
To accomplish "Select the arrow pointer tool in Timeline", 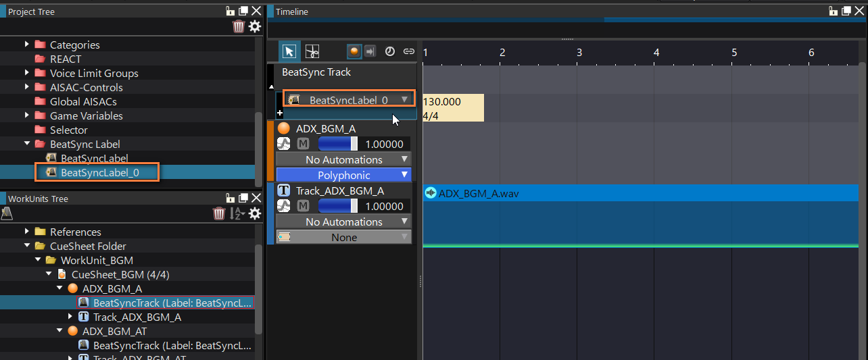I will click(289, 51).
